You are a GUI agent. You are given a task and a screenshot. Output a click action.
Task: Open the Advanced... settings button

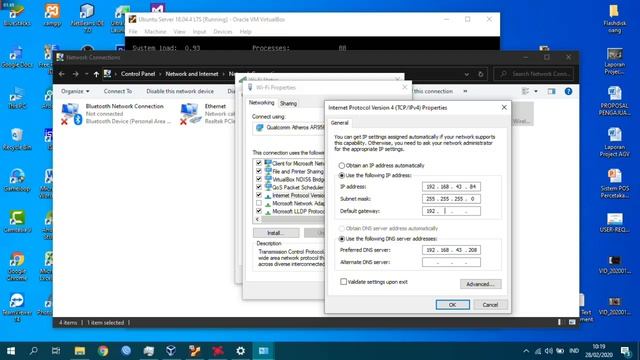point(480,284)
